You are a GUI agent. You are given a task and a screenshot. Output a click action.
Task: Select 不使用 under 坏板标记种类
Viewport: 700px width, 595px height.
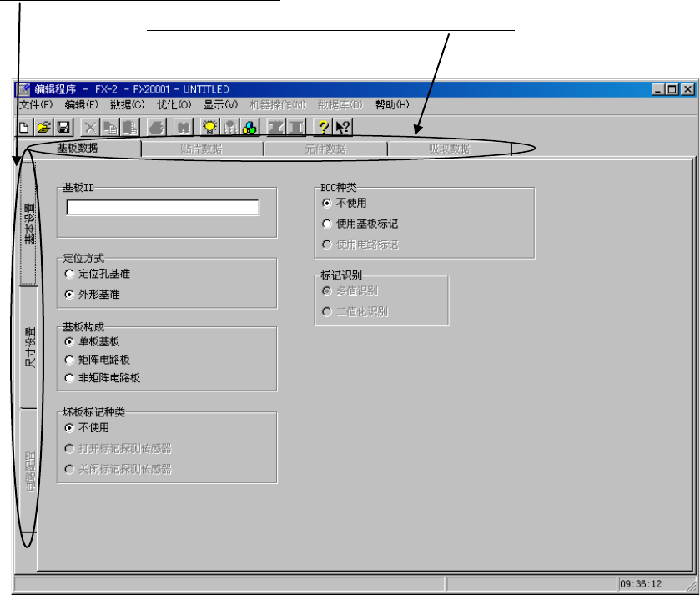pyautogui.click(x=69, y=428)
